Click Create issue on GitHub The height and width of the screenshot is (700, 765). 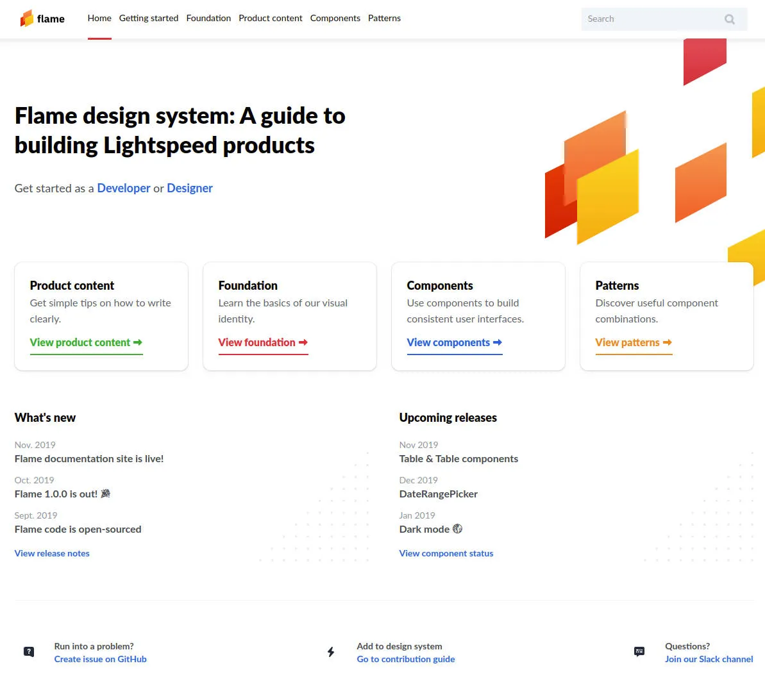[100, 659]
